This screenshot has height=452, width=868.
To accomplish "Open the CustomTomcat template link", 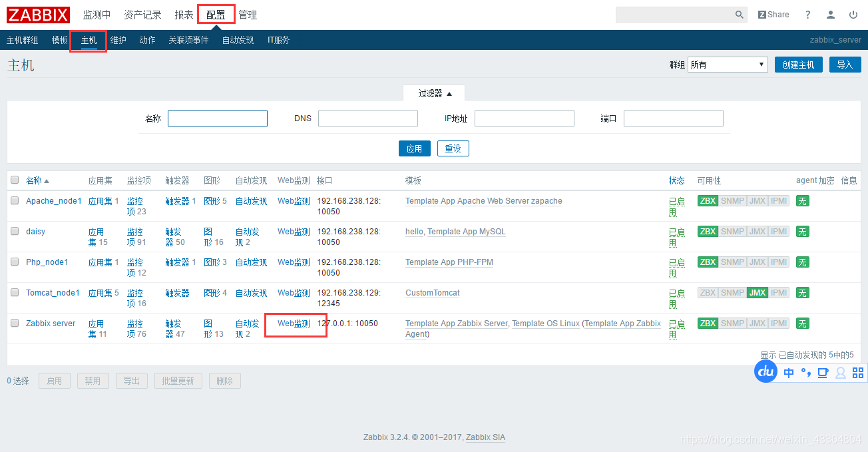I will [x=433, y=293].
